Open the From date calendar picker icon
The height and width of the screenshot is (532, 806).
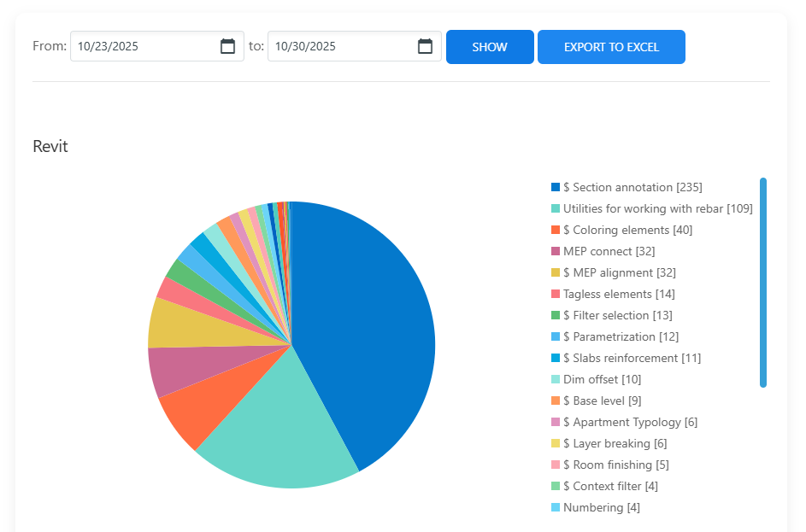click(x=227, y=47)
